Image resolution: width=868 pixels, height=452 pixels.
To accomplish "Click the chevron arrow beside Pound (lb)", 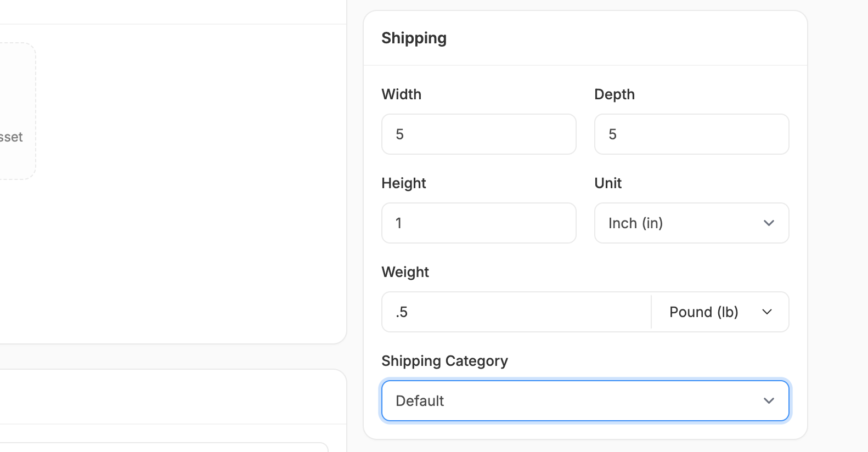I will point(767,312).
